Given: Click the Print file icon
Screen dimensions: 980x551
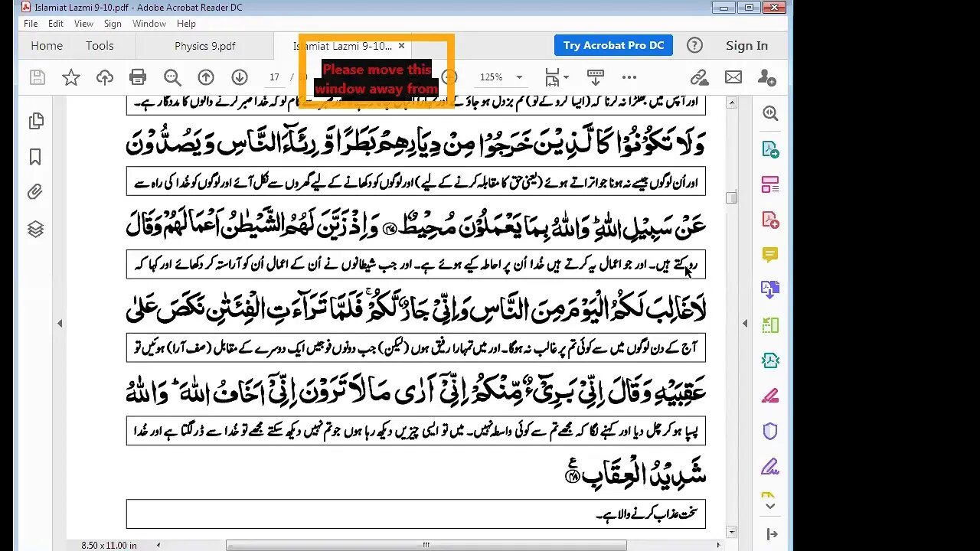Looking at the screenshot, I should pos(138,77).
